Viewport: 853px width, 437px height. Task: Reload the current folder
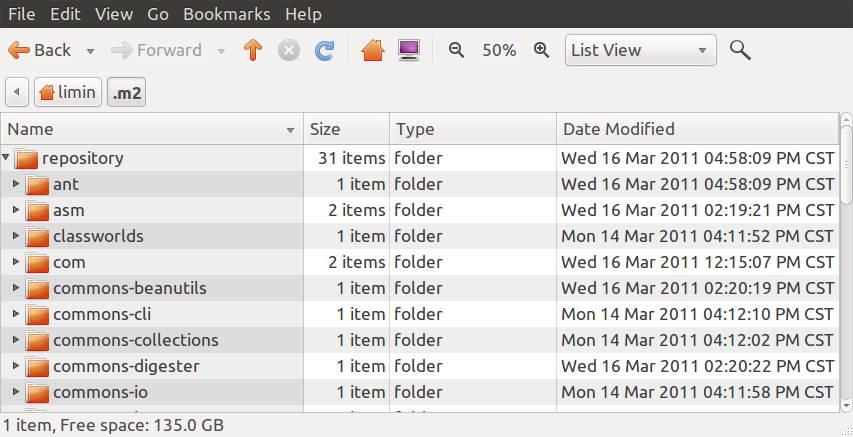coord(324,50)
